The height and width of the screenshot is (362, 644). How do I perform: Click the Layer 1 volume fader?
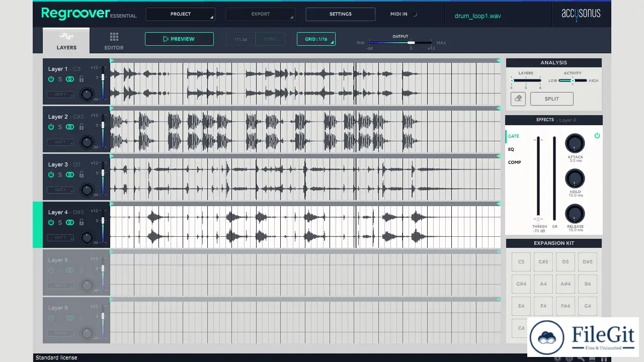click(x=103, y=77)
